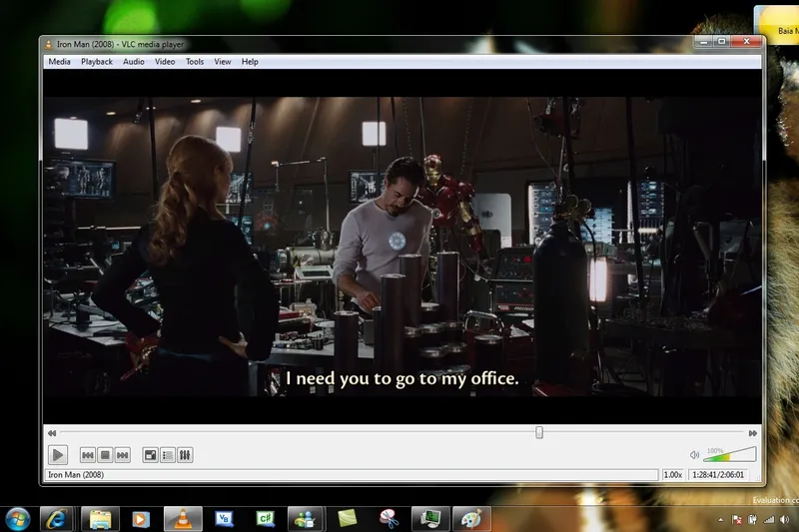
Task: Open Windows Media Player from taskbar
Action: pos(141,519)
